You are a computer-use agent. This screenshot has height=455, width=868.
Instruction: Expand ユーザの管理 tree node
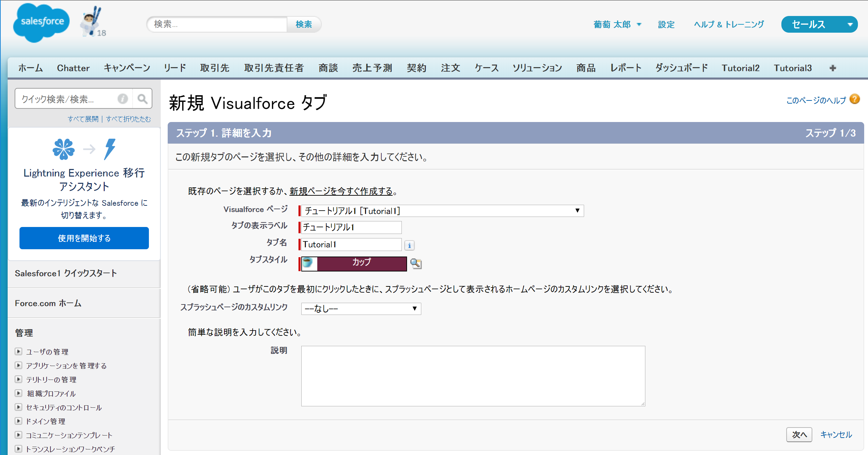18,351
